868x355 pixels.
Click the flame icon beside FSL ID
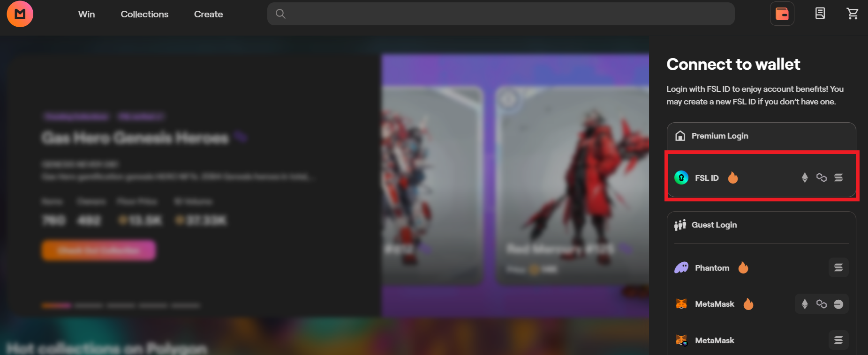click(733, 177)
